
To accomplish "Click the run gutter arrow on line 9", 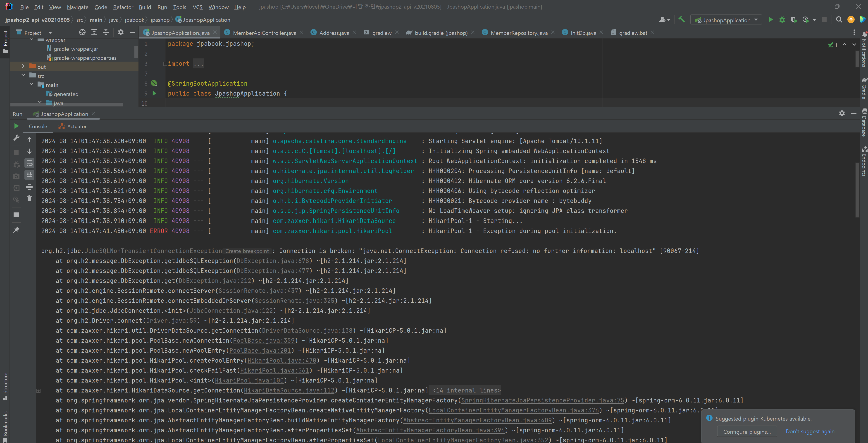I will [154, 93].
